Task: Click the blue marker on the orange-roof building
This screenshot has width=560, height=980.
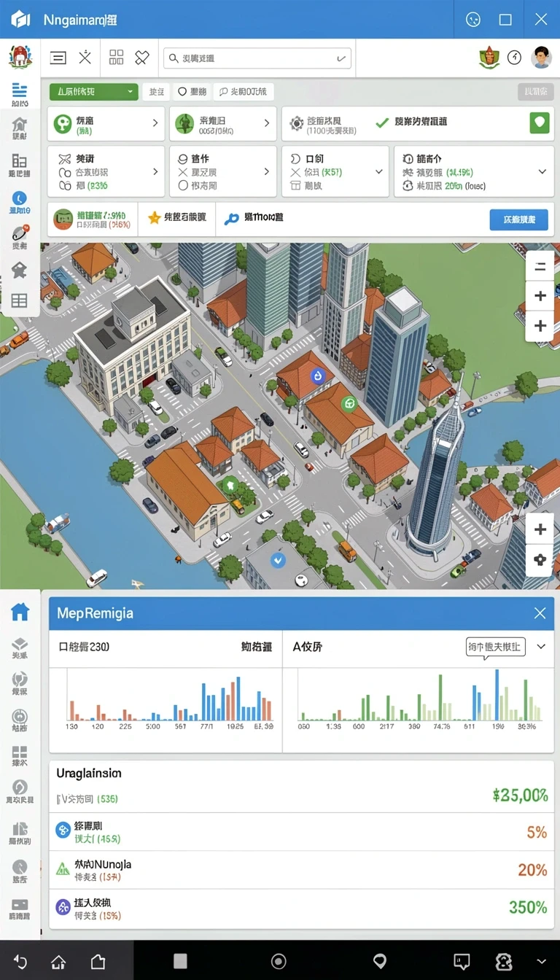Action: tap(317, 376)
